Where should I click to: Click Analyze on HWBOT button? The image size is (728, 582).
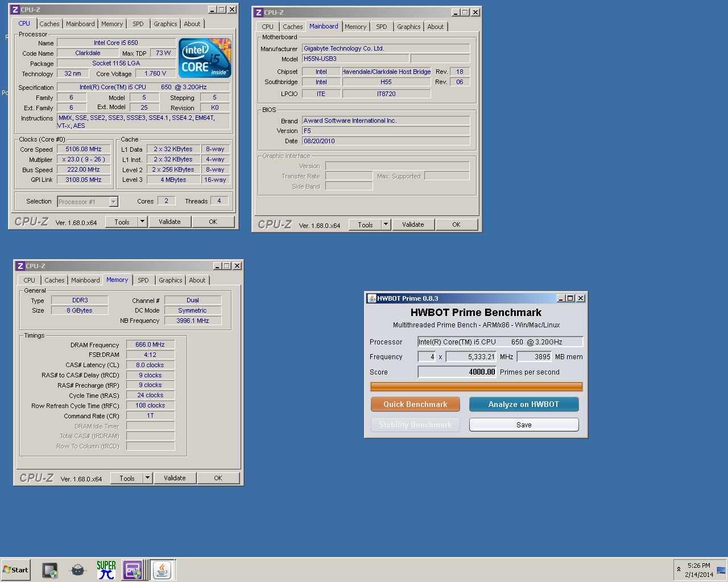(x=524, y=404)
